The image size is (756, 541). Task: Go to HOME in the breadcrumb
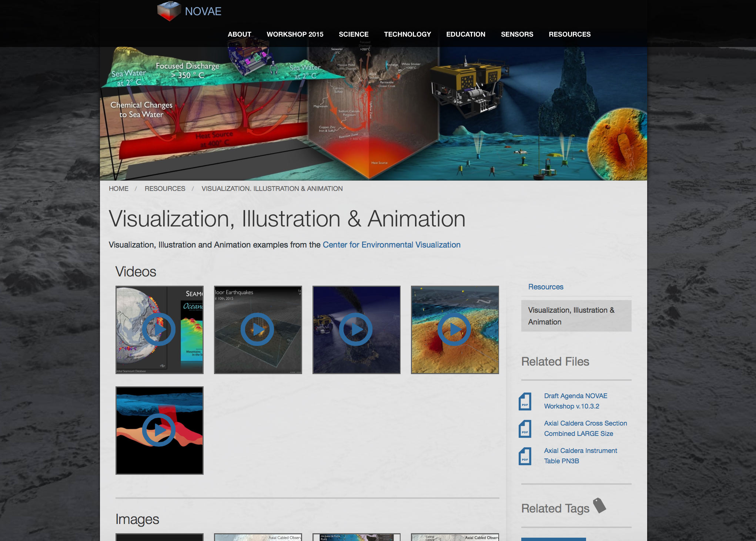coord(118,189)
